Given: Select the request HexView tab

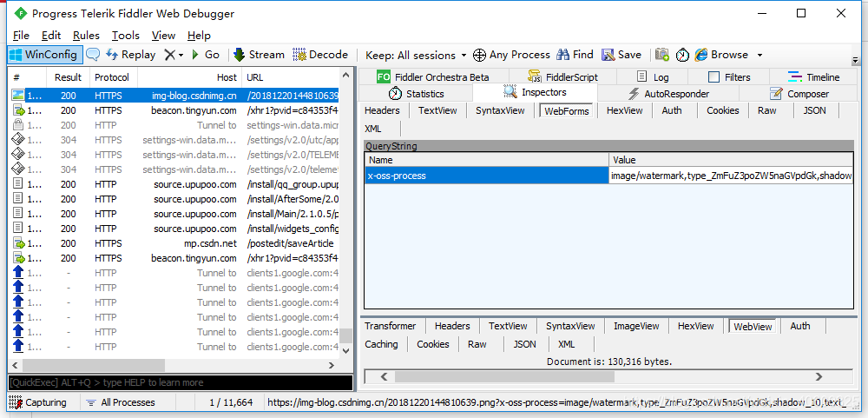Looking at the screenshot, I should pos(624,110).
